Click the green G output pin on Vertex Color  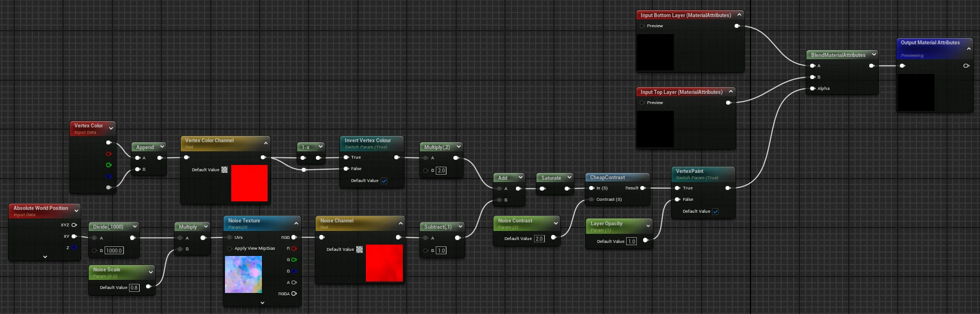pyautogui.click(x=109, y=165)
